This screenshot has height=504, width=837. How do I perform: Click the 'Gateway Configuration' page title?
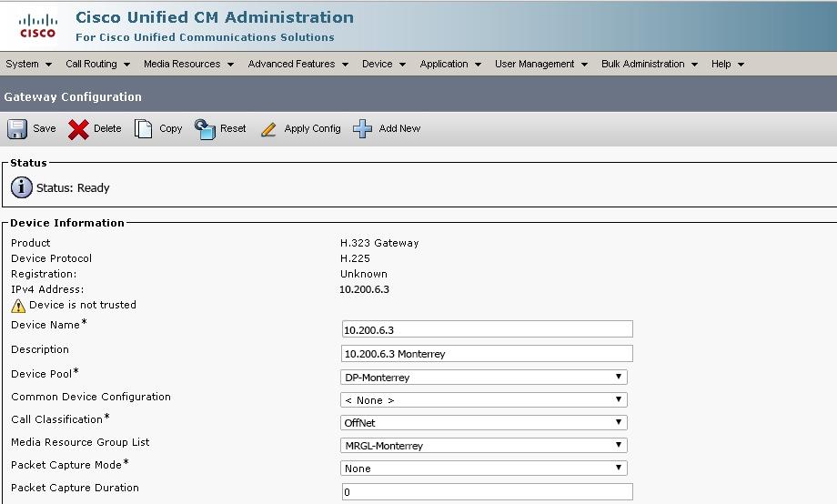[x=73, y=97]
